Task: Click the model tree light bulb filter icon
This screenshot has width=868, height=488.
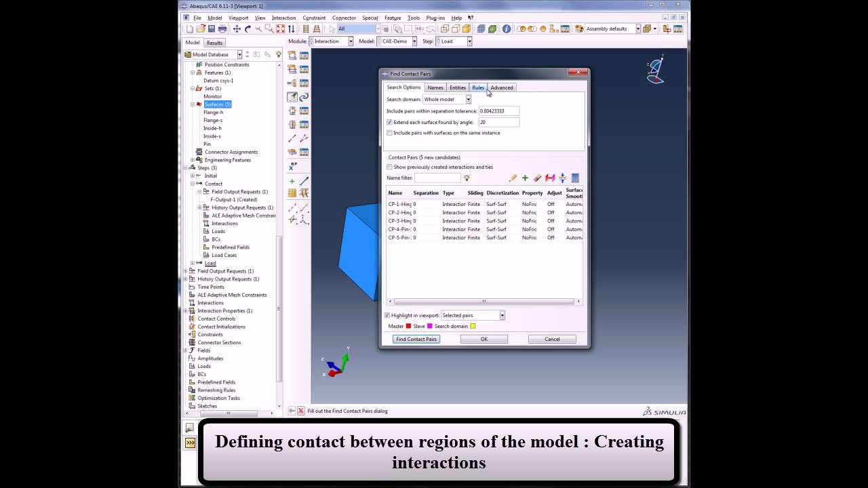Action: (278, 54)
